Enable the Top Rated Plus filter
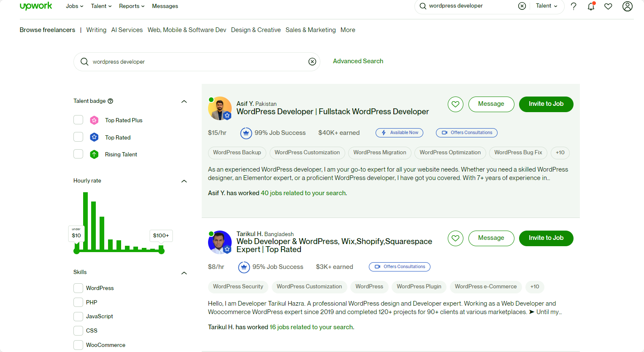Image resolution: width=644 pixels, height=352 pixels. (78, 120)
